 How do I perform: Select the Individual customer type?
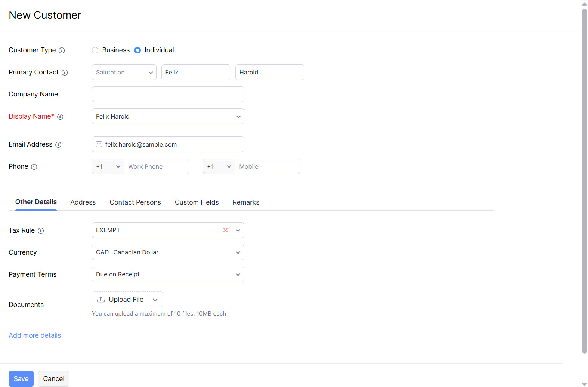[137, 50]
